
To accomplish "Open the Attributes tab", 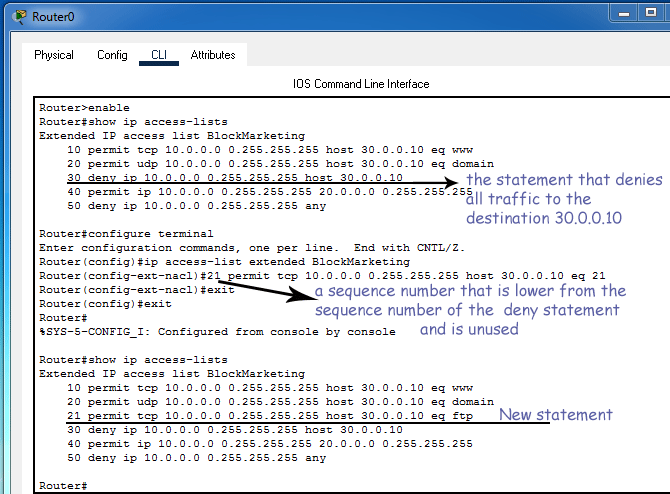I will 213,55.
